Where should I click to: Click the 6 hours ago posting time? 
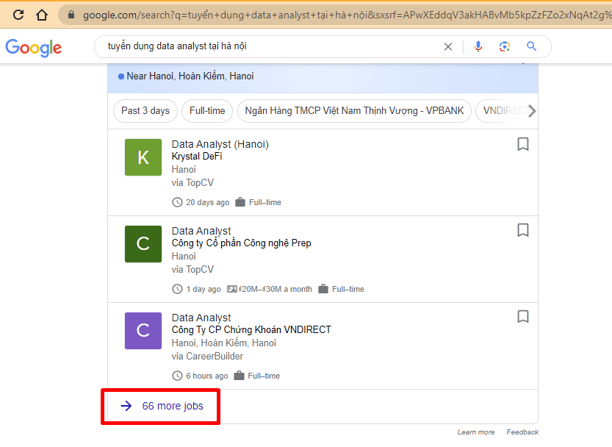pos(207,376)
